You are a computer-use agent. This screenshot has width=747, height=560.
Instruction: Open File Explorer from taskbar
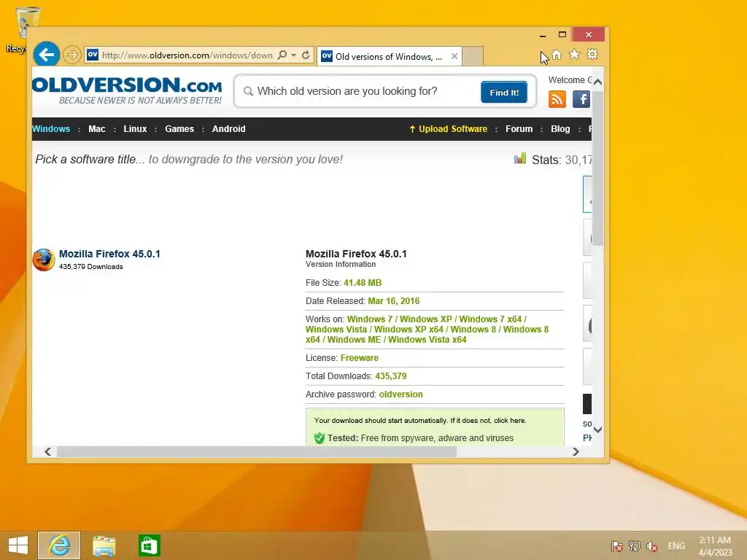click(104, 545)
